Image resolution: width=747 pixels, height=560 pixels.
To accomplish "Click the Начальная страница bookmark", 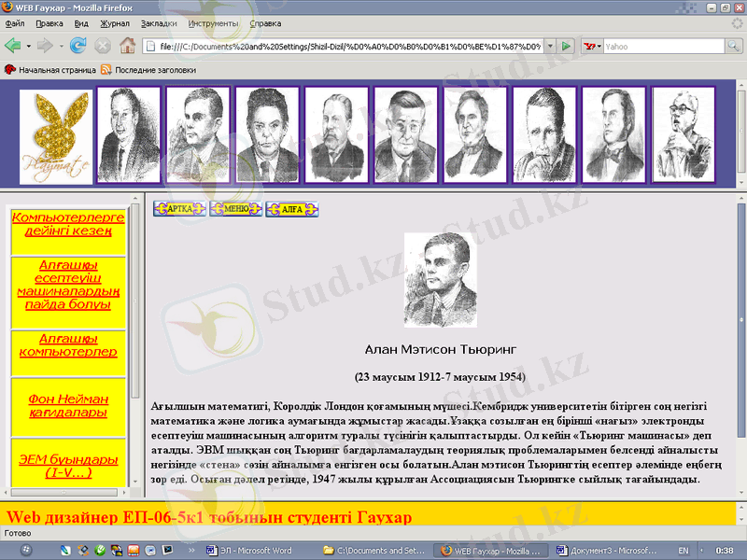I will (50, 70).
